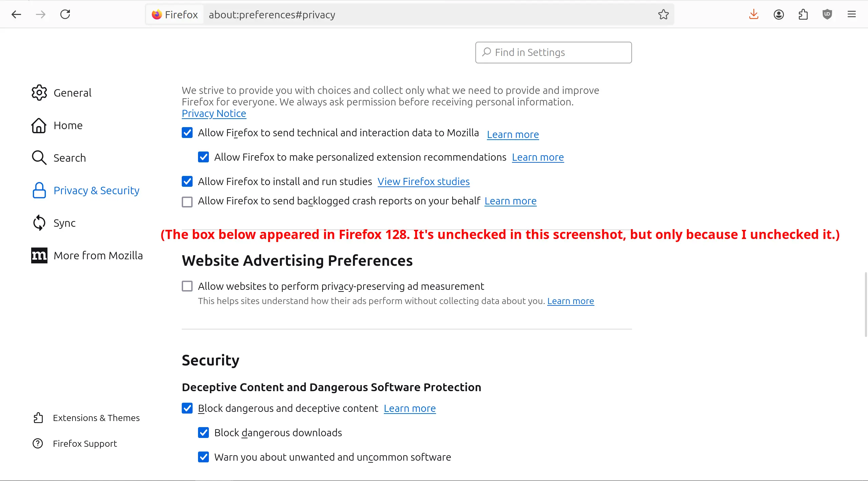Open Firefox Support page
The image size is (868, 481).
pos(84,443)
